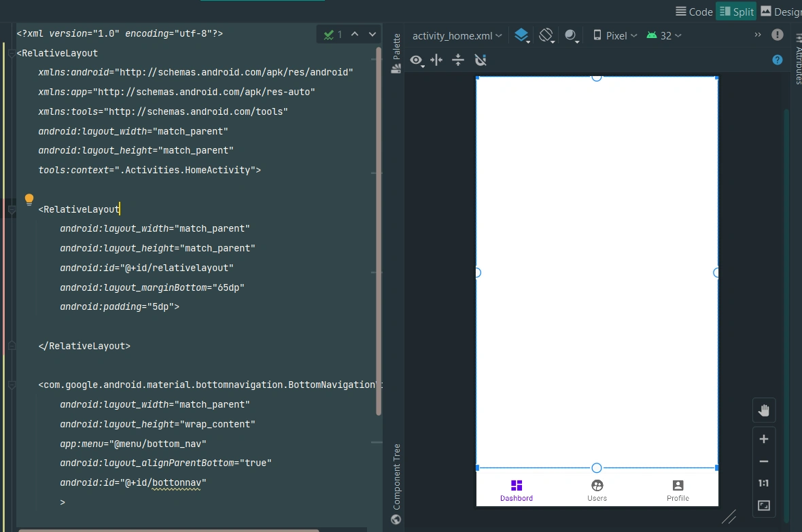Open the Palette side panel

[x=396, y=54]
